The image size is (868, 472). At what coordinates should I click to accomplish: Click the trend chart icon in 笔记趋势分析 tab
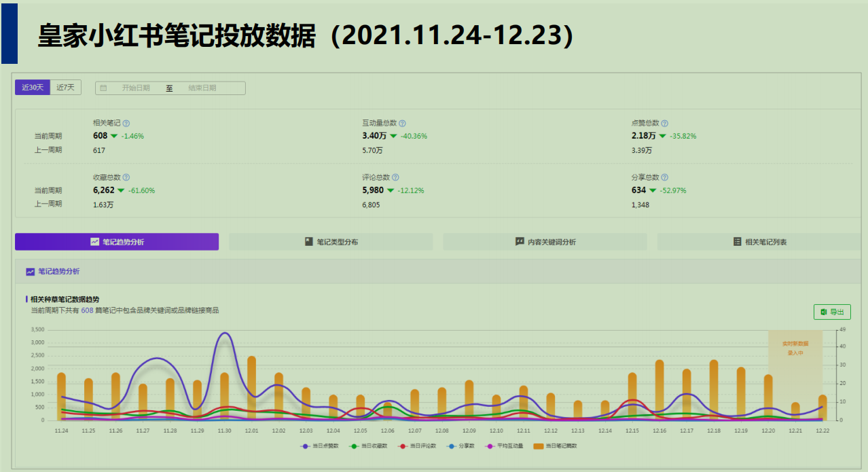coord(95,242)
